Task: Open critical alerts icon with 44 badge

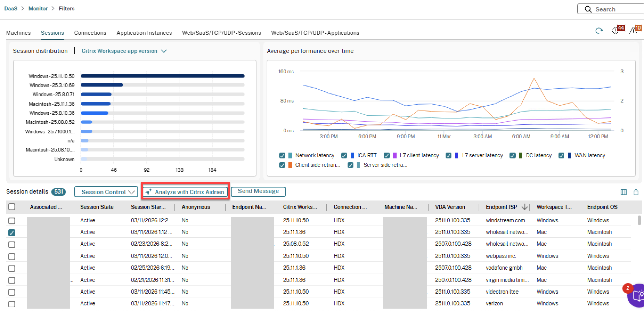Action: (x=618, y=30)
